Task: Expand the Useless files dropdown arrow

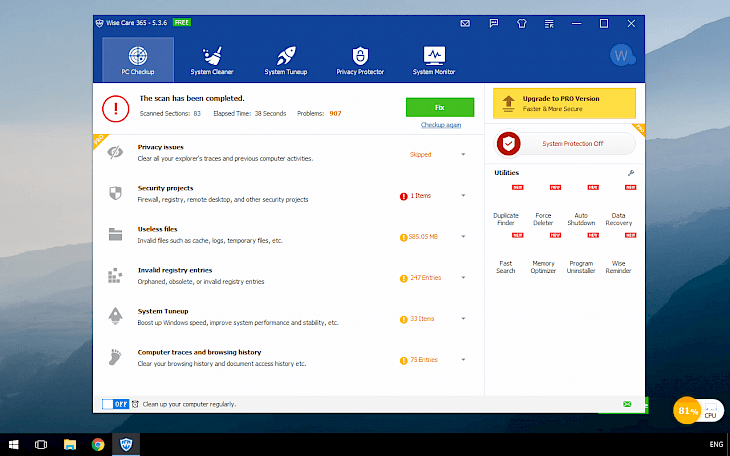Action: (x=463, y=237)
